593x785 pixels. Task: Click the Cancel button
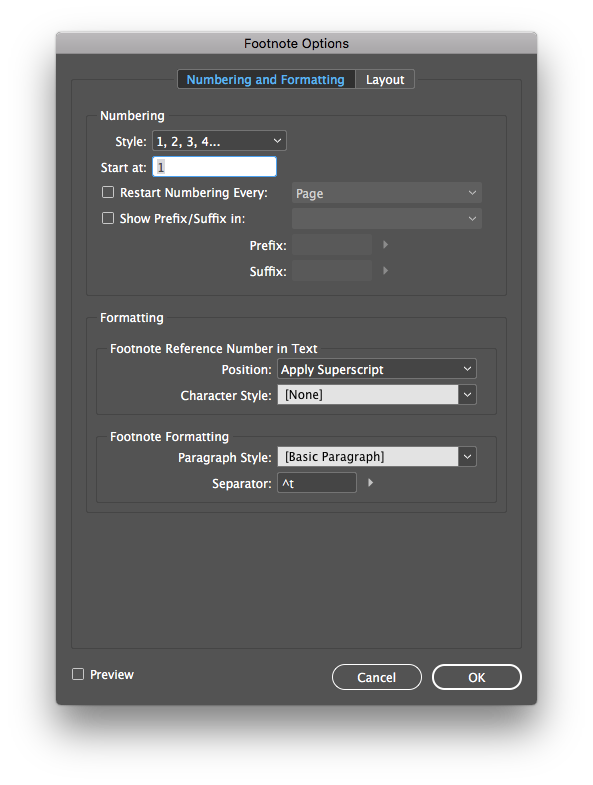[x=377, y=677]
